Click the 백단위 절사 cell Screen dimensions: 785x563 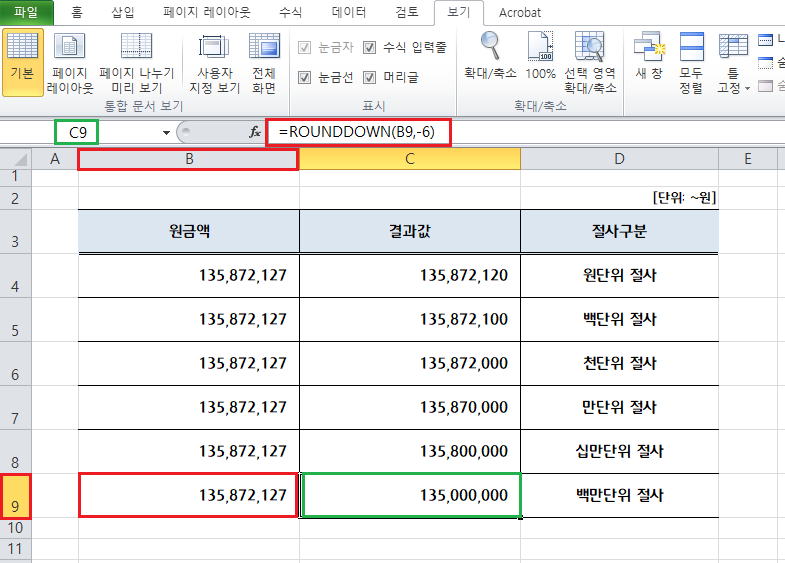point(619,320)
